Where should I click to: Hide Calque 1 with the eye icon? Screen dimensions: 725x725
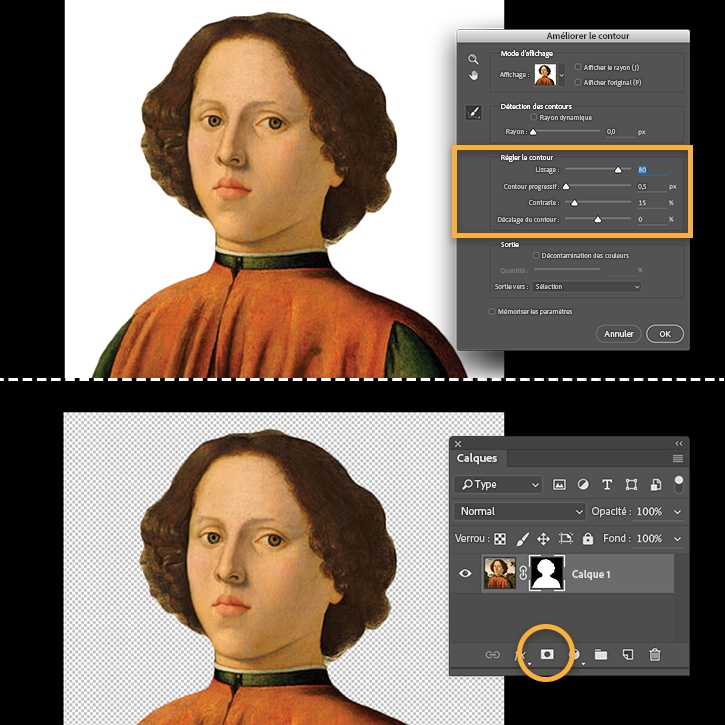point(465,573)
